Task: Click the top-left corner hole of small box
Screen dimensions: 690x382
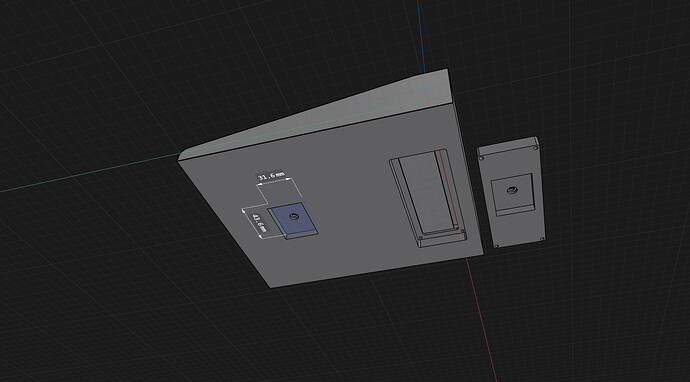Action: (x=481, y=158)
